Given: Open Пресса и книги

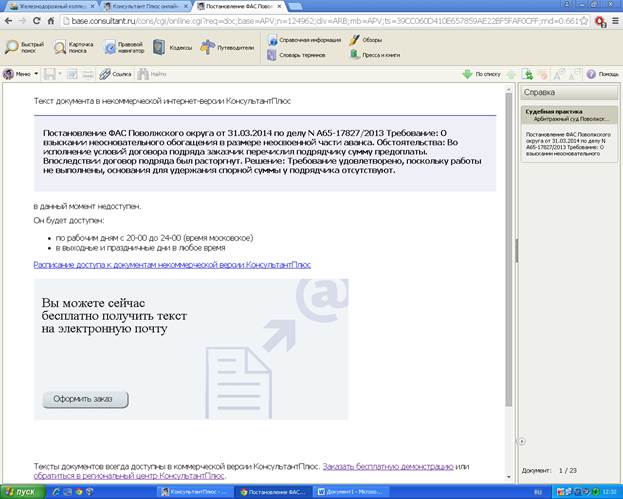Looking at the screenshot, I should click(x=375, y=55).
